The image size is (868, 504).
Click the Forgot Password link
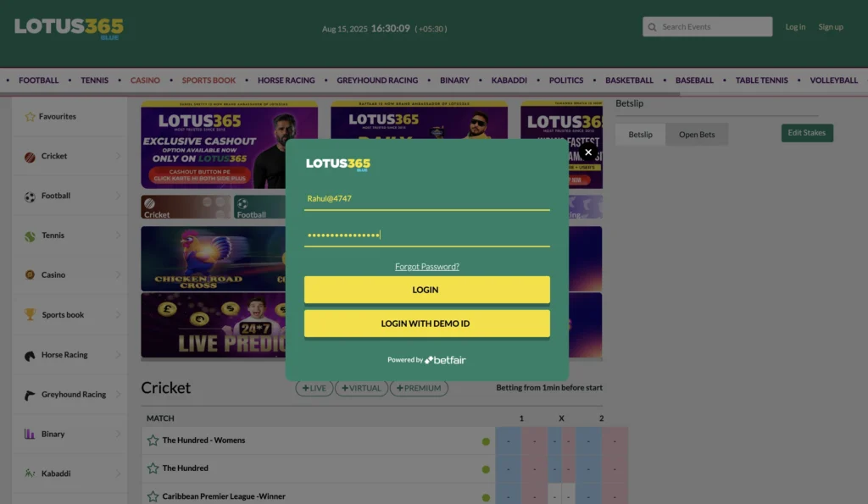point(426,266)
